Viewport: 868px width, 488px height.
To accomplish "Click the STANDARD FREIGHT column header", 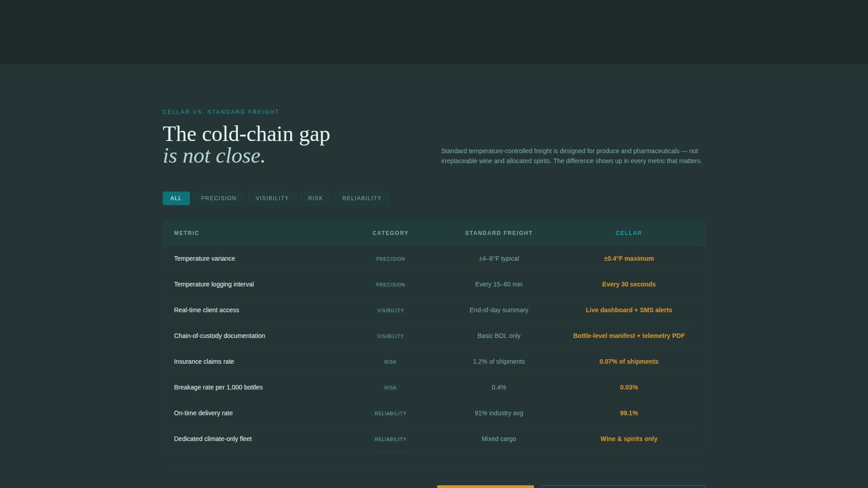I will pos(499,233).
